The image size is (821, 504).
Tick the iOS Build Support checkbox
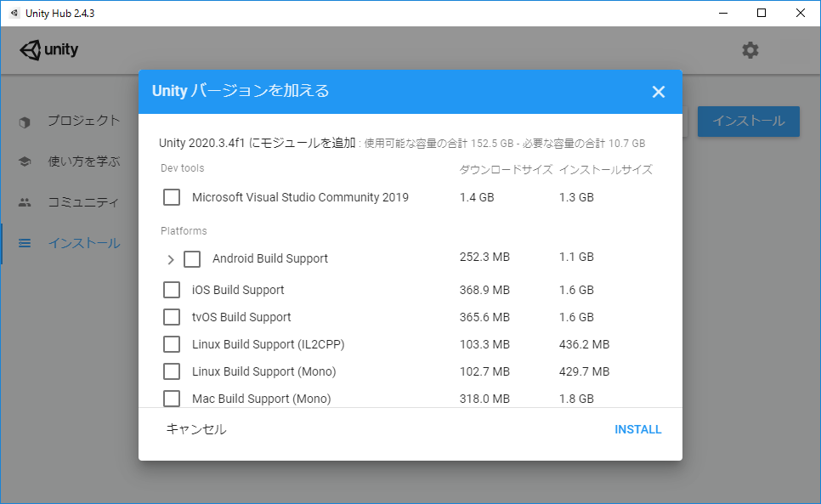click(172, 290)
